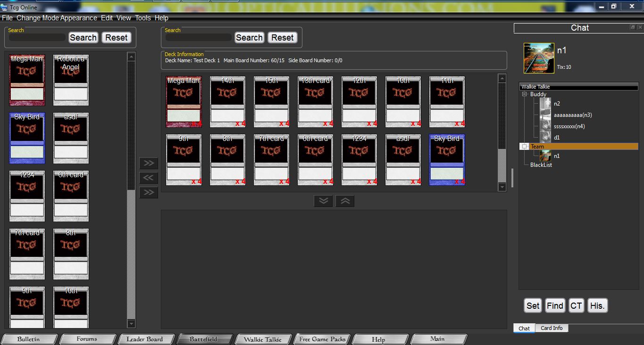This screenshot has height=345, width=644.
Task: Select the Sky Bird card in the deck
Action: click(x=447, y=160)
